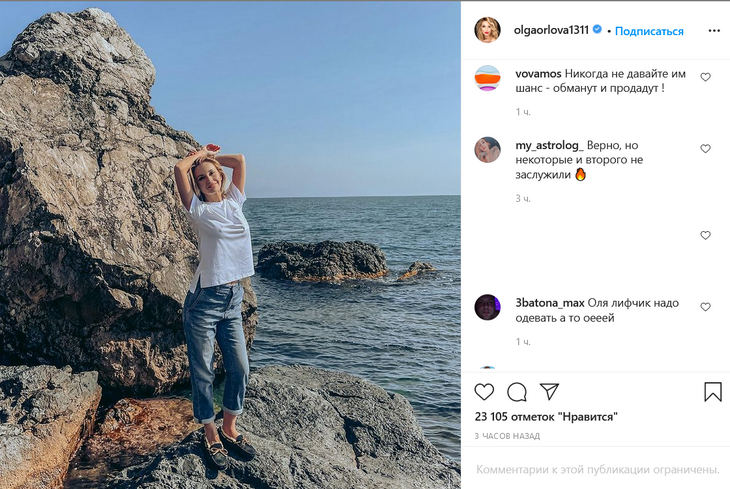730x489 pixels.
Task: Like the comment without visible text
Action: click(705, 236)
